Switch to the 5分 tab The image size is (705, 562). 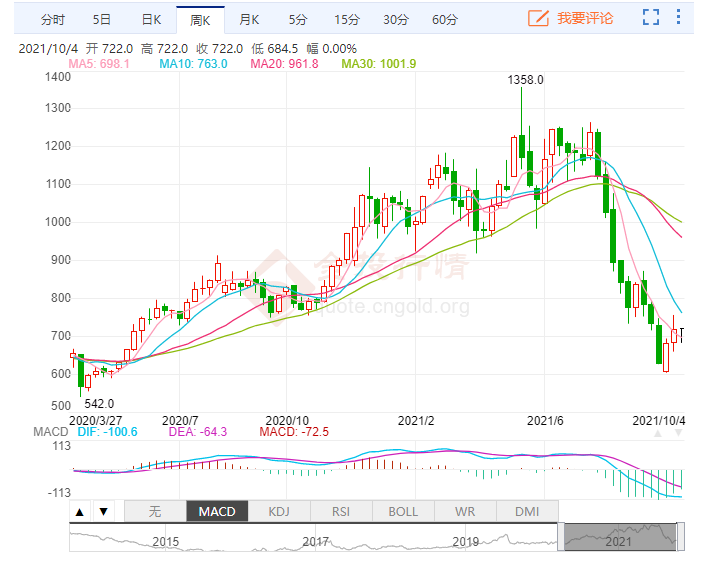pos(298,20)
